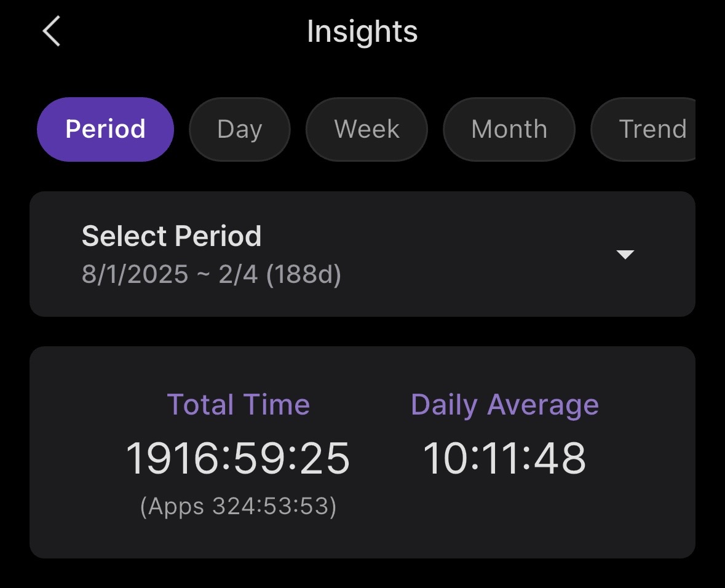
Task: Show the Trend tab
Action: 649,129
